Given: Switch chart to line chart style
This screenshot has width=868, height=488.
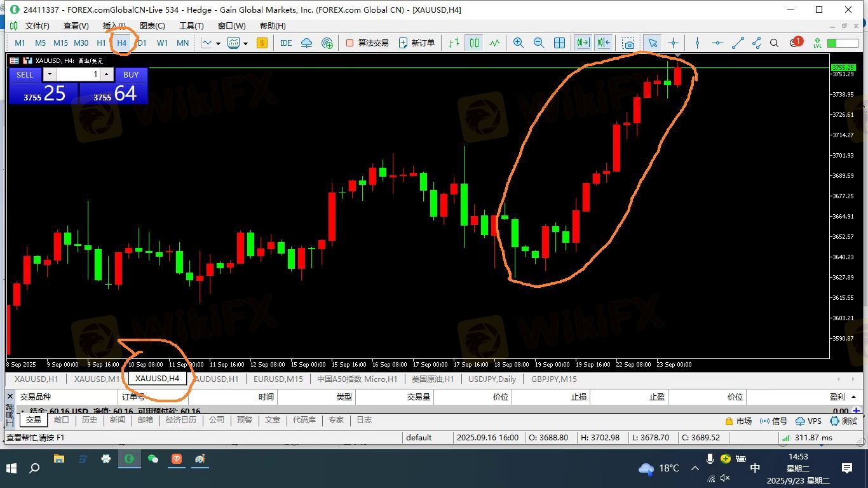Looking at the screenshot, I should coord(494,43).
